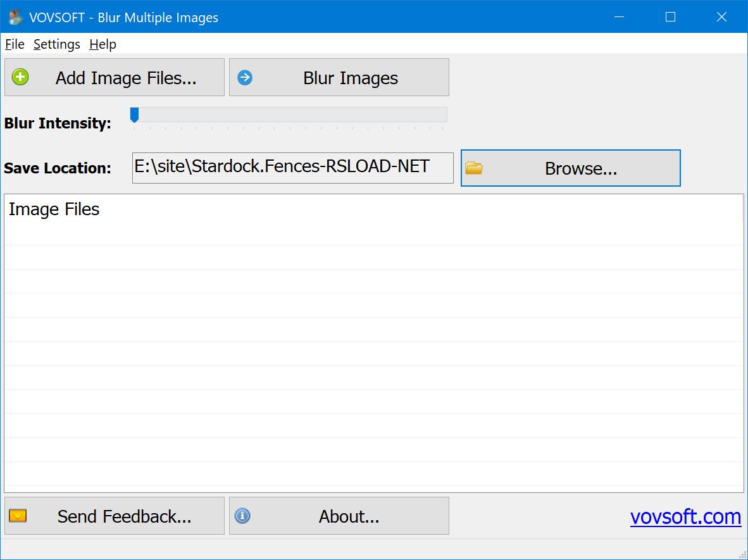The height and width of the screenshot is (560, 748).
Task: Click the resize grip at window corner
Action: point(742,554)
